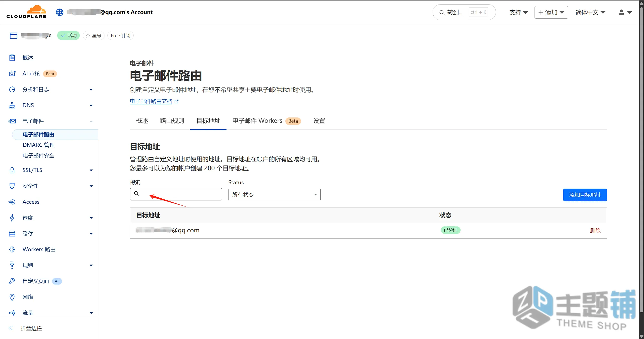
Task: Open the 添加 dropdown button
Action: (x=551, y=12)
